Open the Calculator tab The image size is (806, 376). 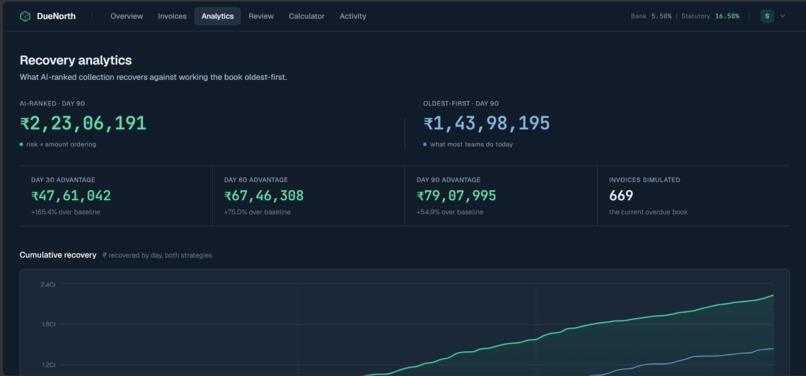[306, 16]
